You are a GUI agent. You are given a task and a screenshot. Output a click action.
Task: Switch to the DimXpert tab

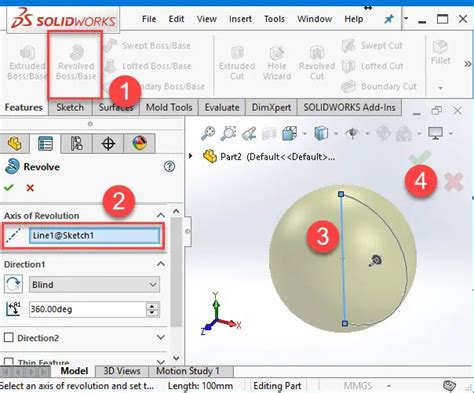[x=271, y=107]
